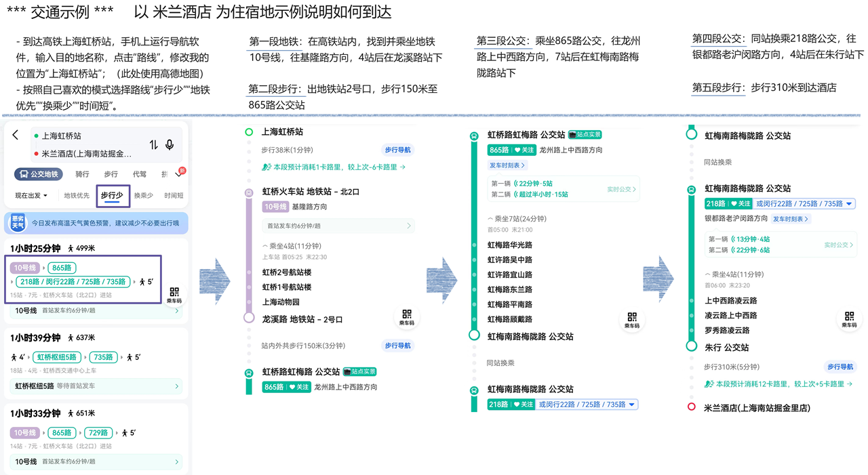Open 乘车码 QR icon in the route list panel
The height and width of the screenshot is (475, 868).
tap(174, 295)
